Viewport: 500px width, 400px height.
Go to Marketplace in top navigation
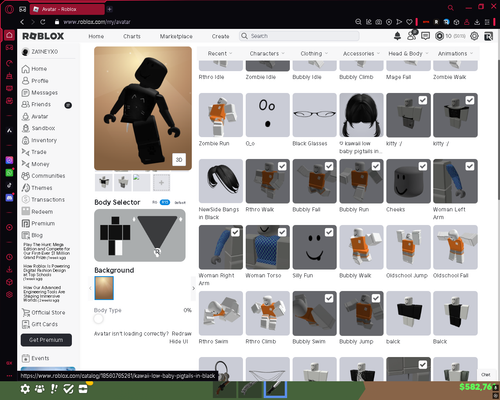(x=176, y=36)
